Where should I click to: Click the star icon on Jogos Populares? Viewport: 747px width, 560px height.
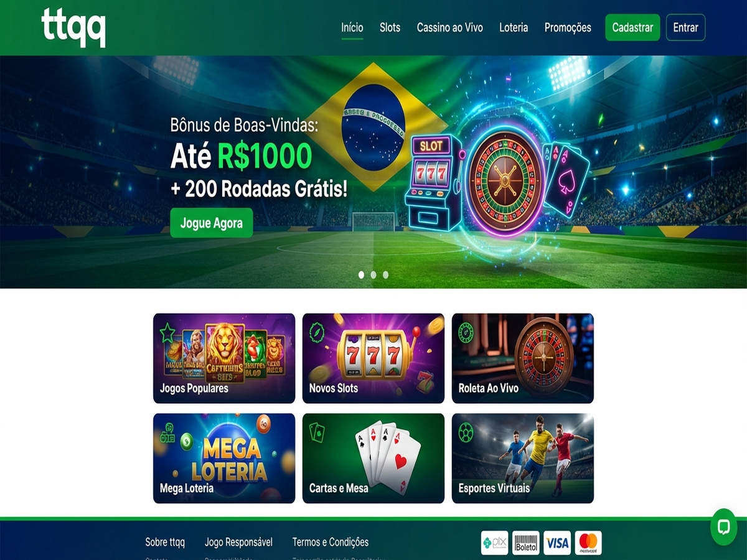[x=167, y=333]
